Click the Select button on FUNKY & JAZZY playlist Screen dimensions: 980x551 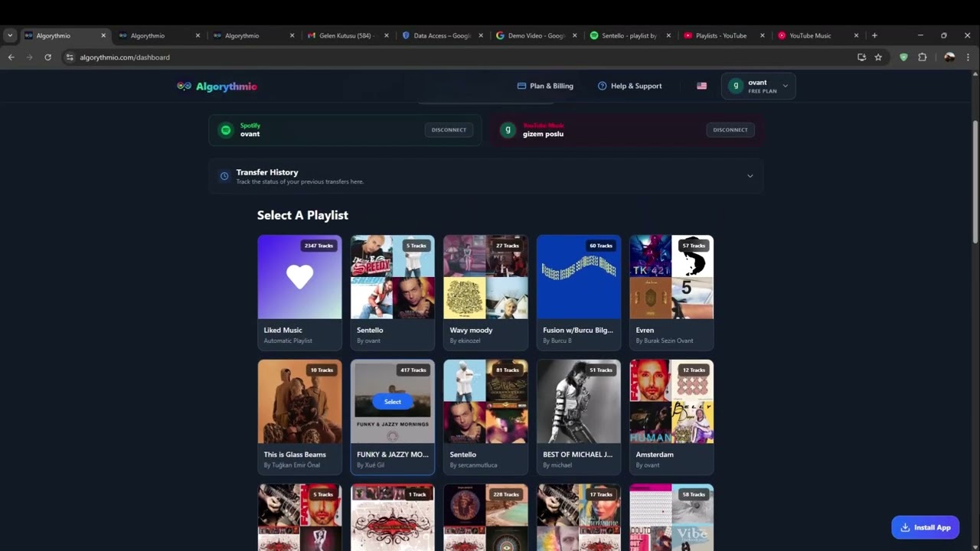pos(393,402)
